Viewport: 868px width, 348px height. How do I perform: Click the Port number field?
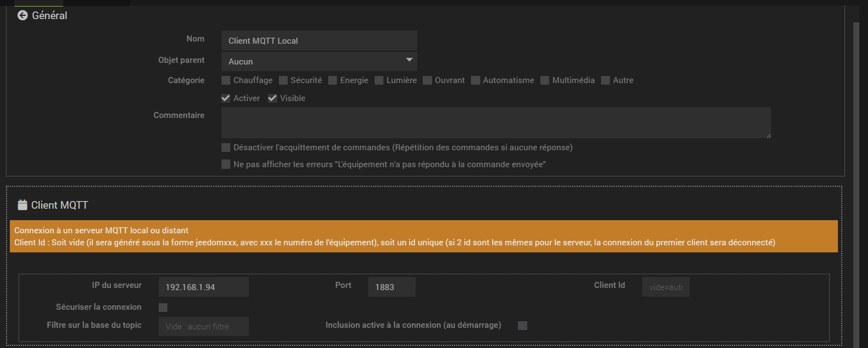(x=392, y=287)
